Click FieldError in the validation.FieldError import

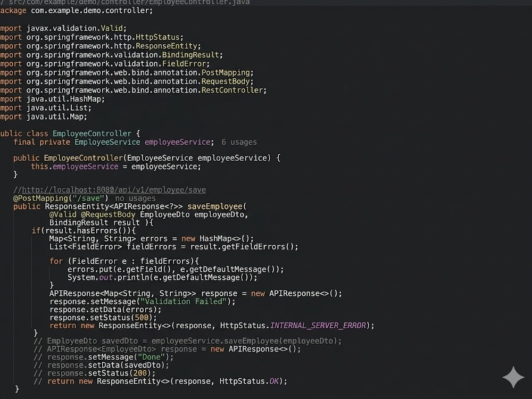184,63
